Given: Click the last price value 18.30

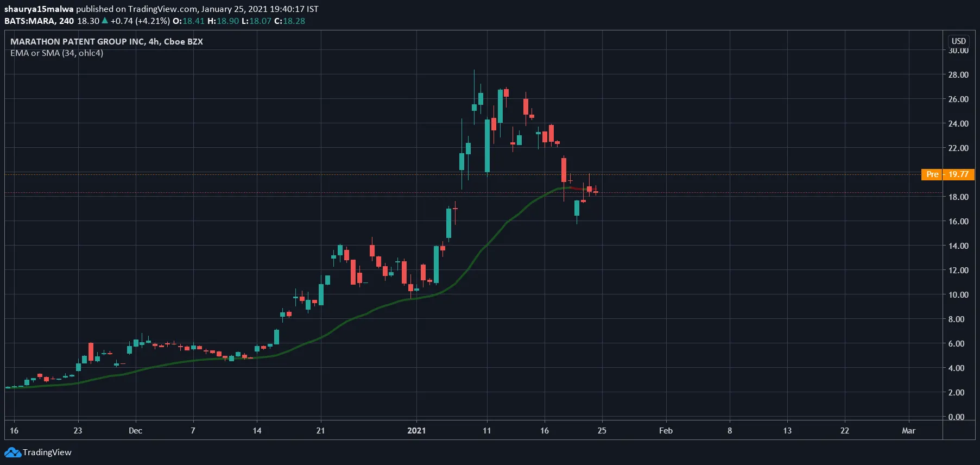Looking at the screenshot, I should point(88,21).
